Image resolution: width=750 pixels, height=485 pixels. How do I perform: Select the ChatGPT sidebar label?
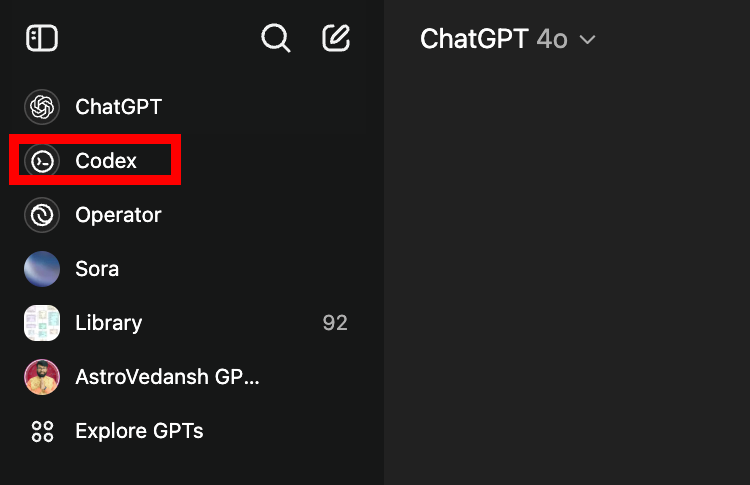(x=118, y=107)
